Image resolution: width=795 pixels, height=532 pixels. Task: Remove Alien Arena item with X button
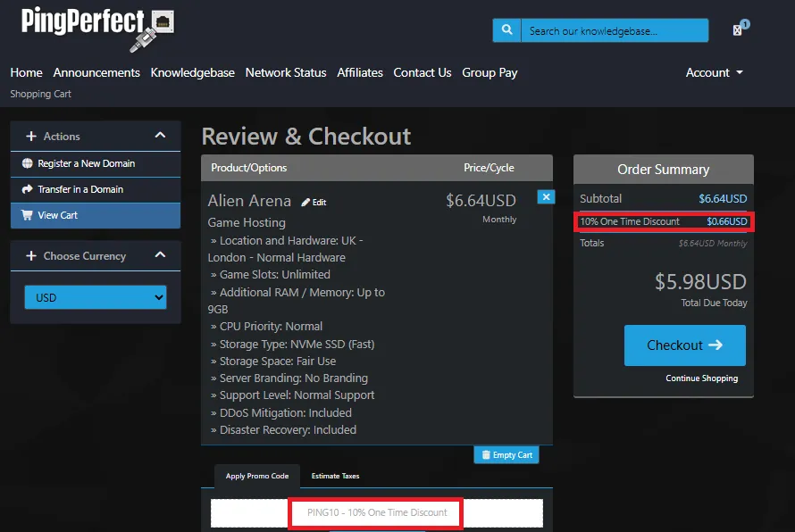point(546,197)
